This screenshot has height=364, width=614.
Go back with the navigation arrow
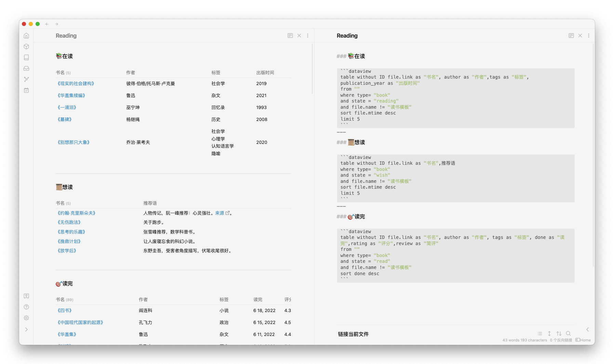pyautogui.click(x=47, y=24)
